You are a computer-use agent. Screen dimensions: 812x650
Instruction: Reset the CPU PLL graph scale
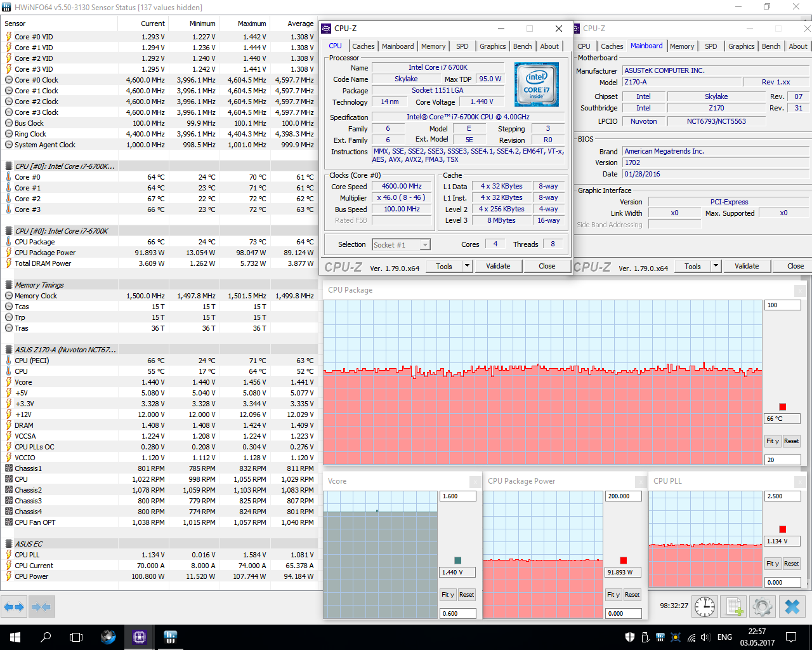[791, 564]
